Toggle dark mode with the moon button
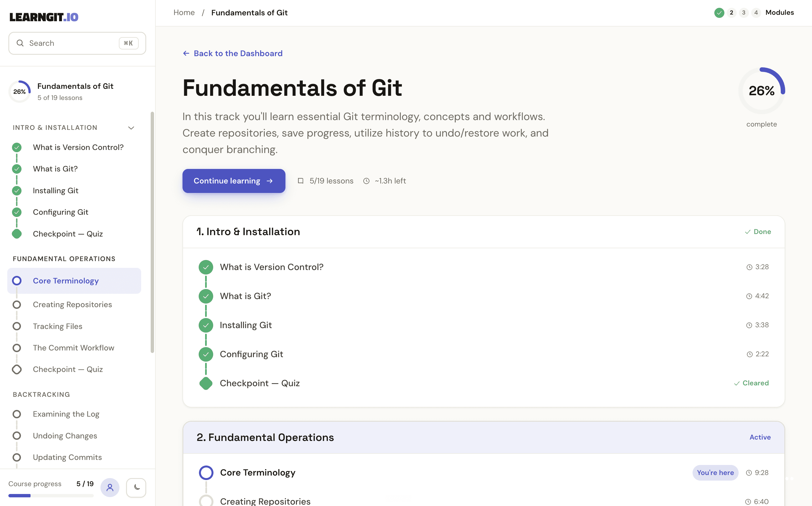812x506 pixels. [x=136, y=487]
